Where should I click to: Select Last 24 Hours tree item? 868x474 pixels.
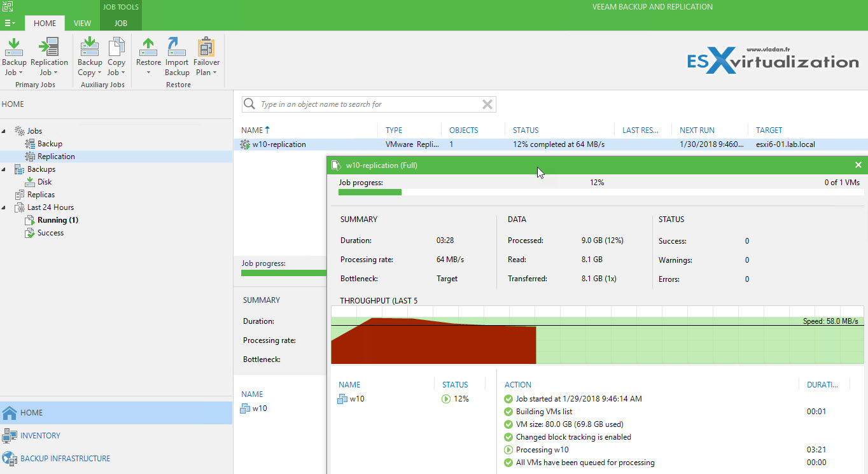click(x=50, y=207)
